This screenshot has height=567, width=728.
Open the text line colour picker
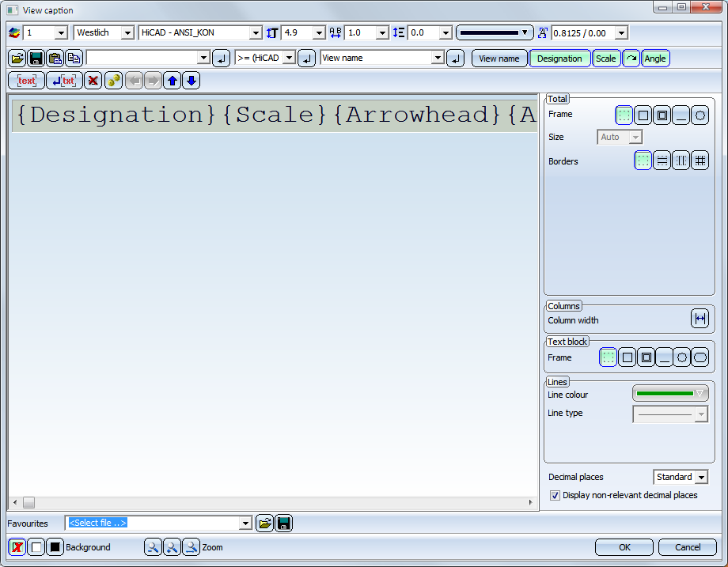coord(495,33)
